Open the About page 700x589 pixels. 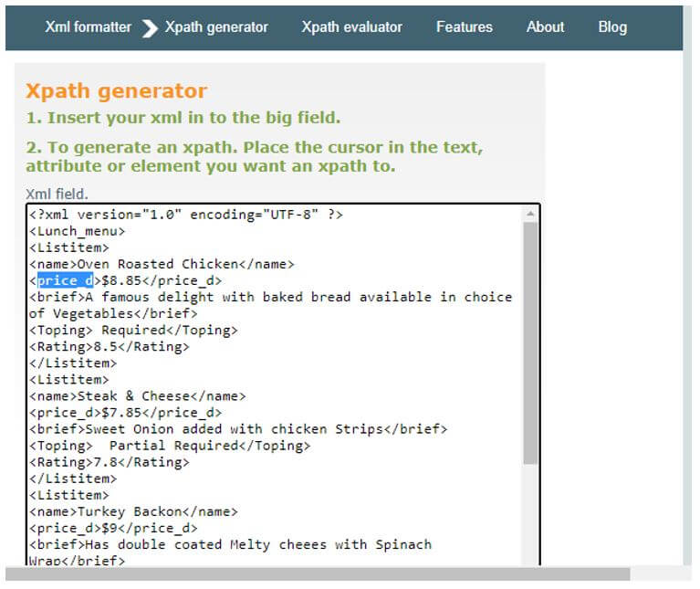[x=545, y=27]
